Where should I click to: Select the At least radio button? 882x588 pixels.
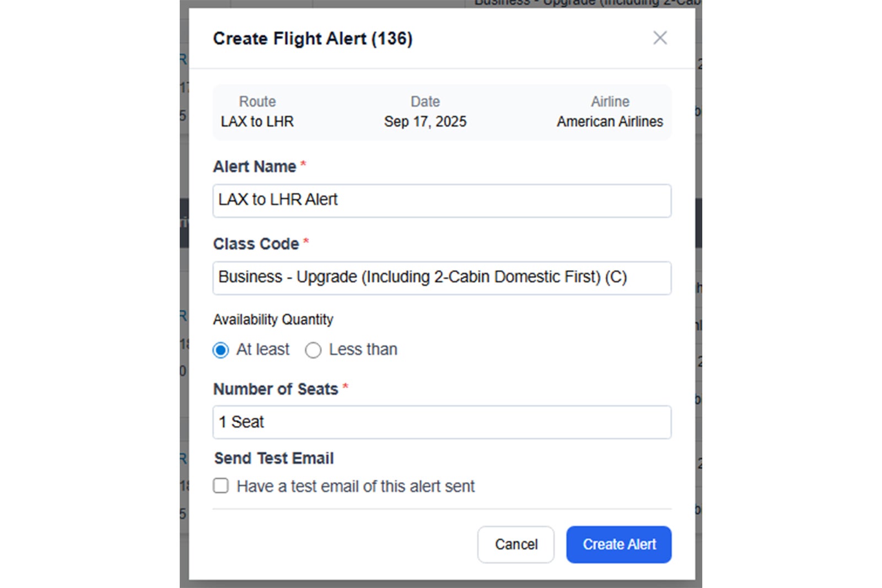pos(221,350)
